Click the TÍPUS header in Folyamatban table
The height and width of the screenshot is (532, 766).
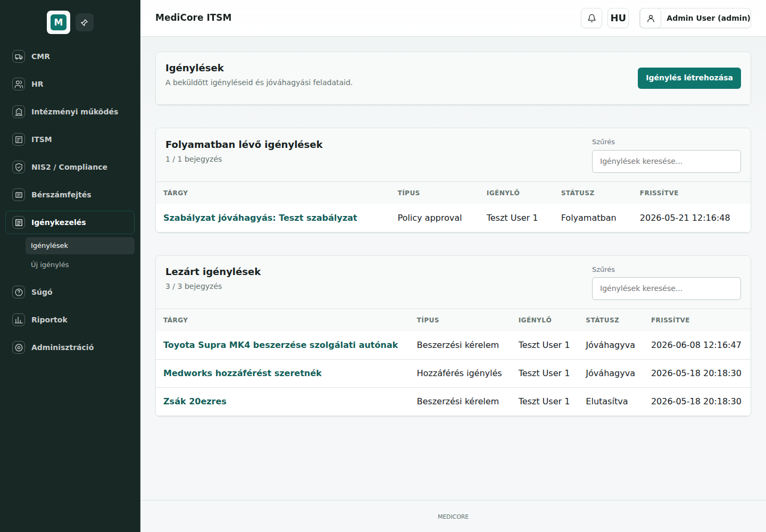(409, 193)
